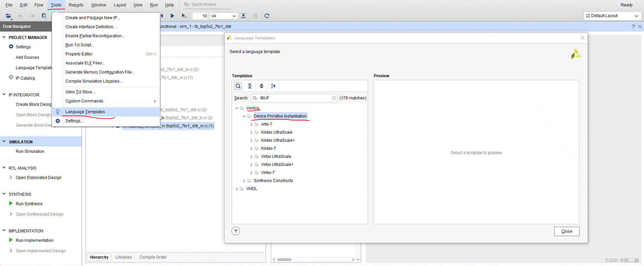Expand the Virtex-7 node
Screen dimensions: 644x266
point(251,173)
